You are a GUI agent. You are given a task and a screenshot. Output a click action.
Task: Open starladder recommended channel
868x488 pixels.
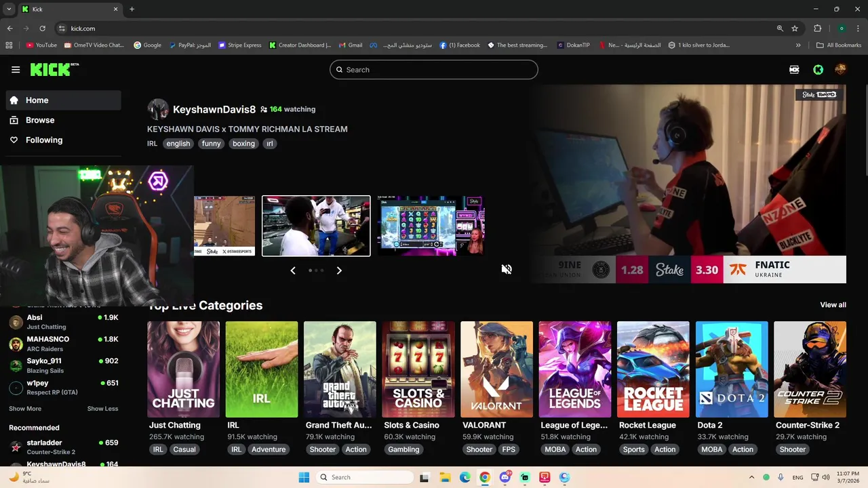pyautogui.click(x=63, y=447)
